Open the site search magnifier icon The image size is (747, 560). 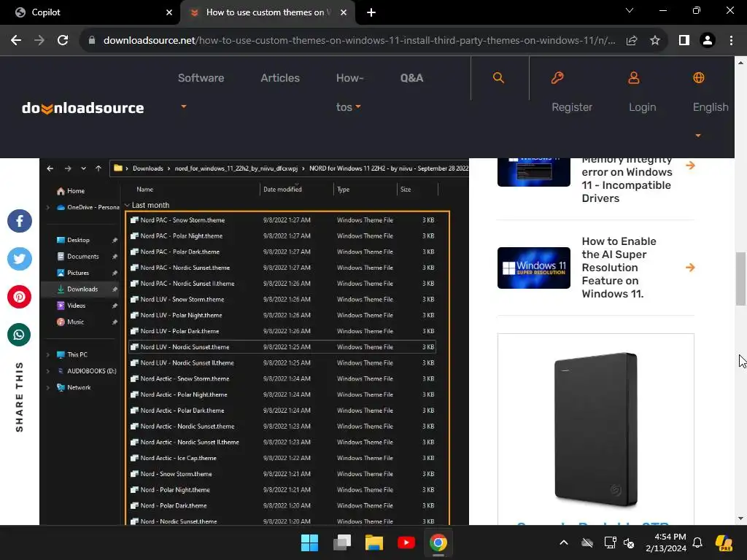coord(498,77)
